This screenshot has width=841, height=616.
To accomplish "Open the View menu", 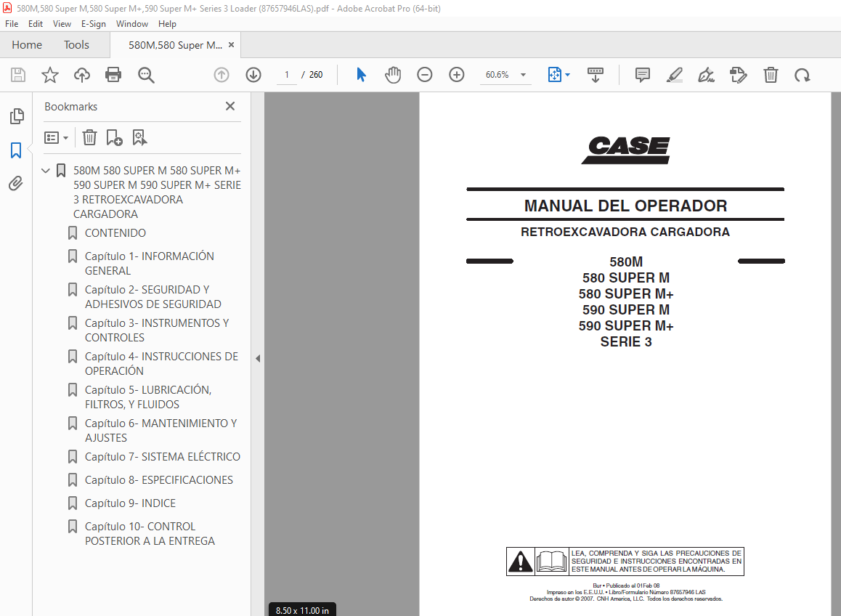I will tap(62, 24).
